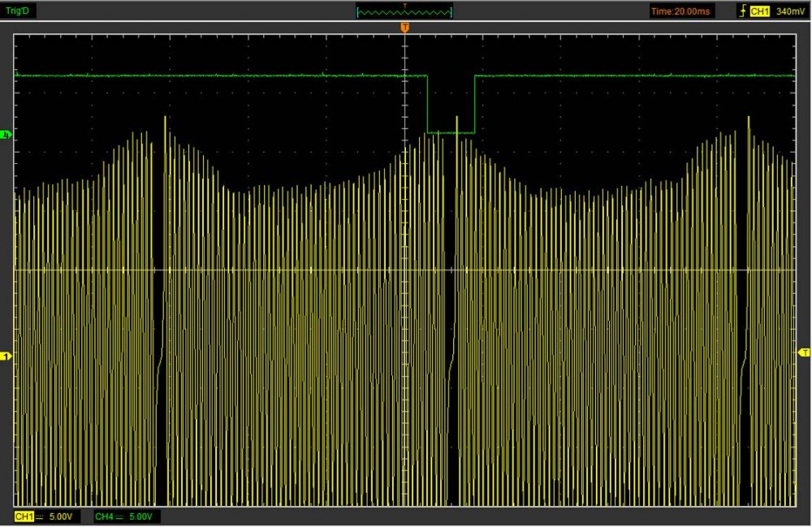812x527 pixels.
Task: Toggle the green CH4 channel label at bottom
Action: (x=104, y=516)
